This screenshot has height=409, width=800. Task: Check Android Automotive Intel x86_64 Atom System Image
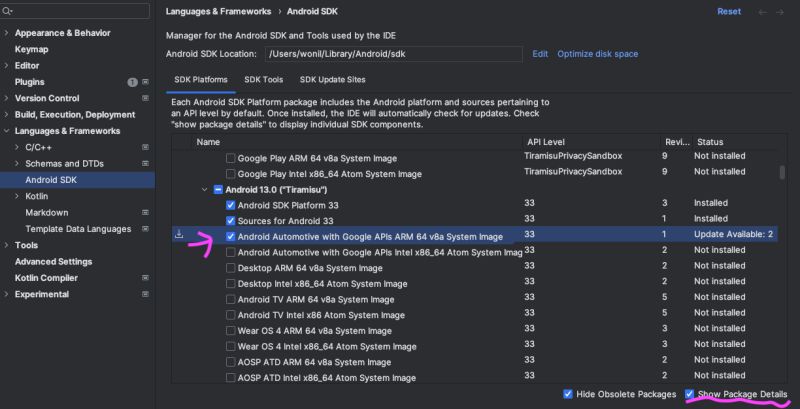(231, 252)
